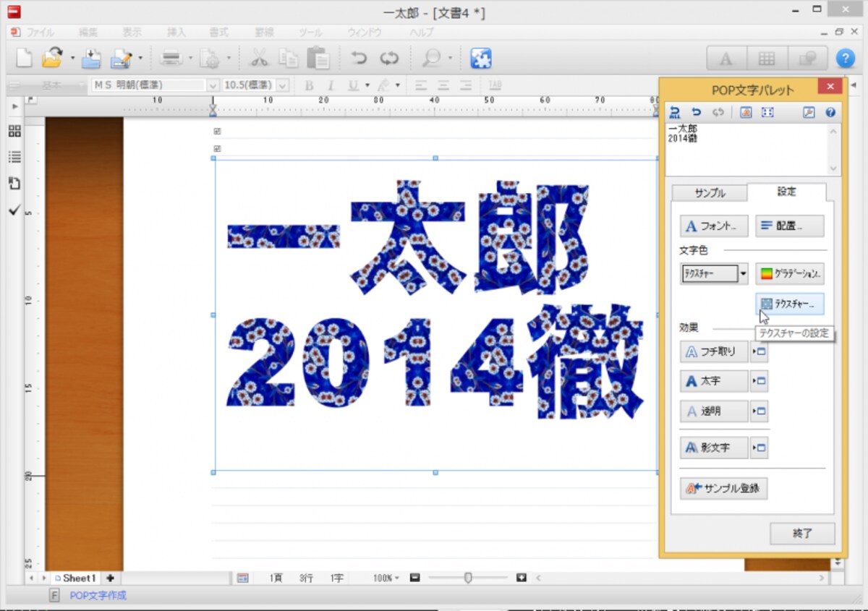Click the checkmark icon in left sidebar
The width and height of the screenshot is (868, 611).
pyautogui.click(x=14, y=210)
